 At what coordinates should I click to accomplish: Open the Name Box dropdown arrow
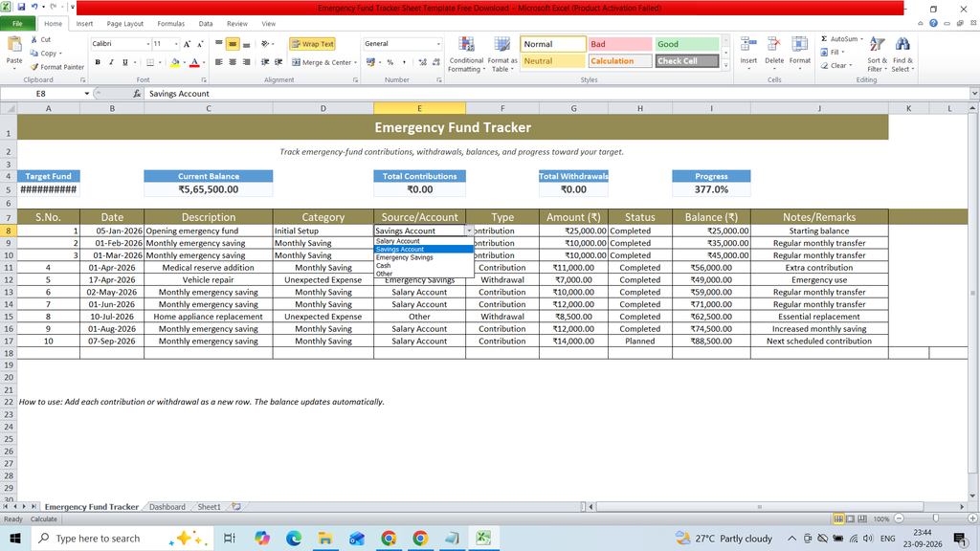86,94
